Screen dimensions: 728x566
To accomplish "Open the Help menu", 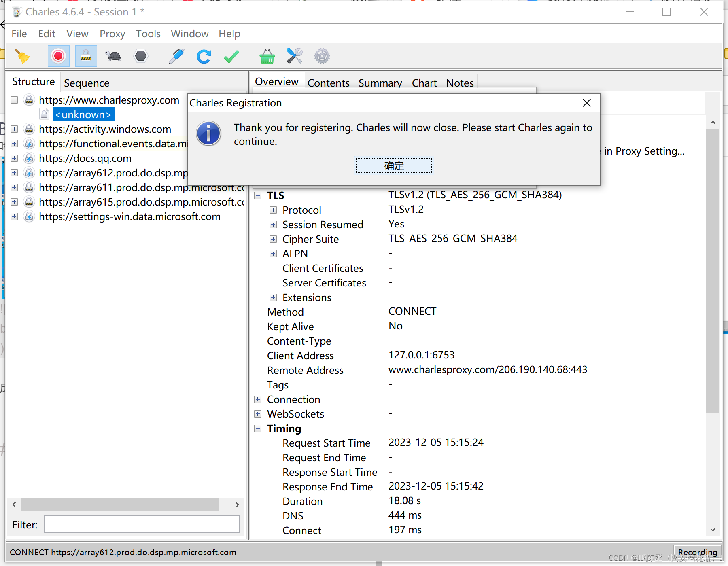I will [x=229, y=34].
